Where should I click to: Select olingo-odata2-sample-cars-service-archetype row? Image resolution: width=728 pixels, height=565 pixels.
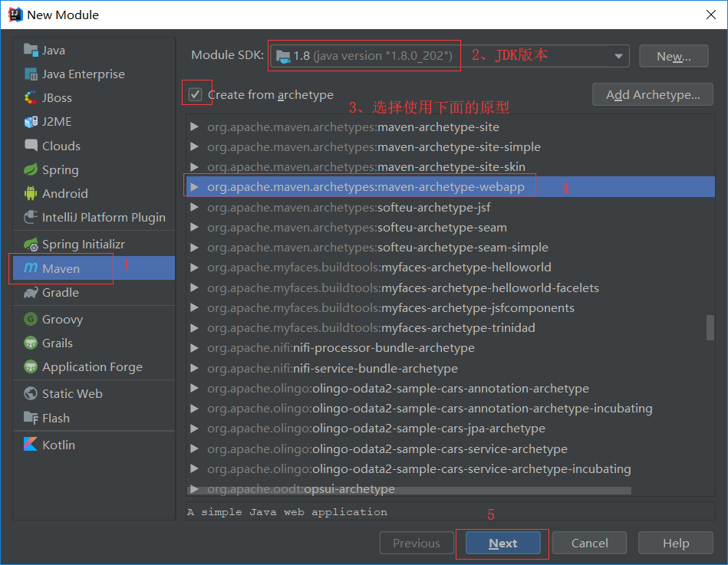tap(450, 448)
